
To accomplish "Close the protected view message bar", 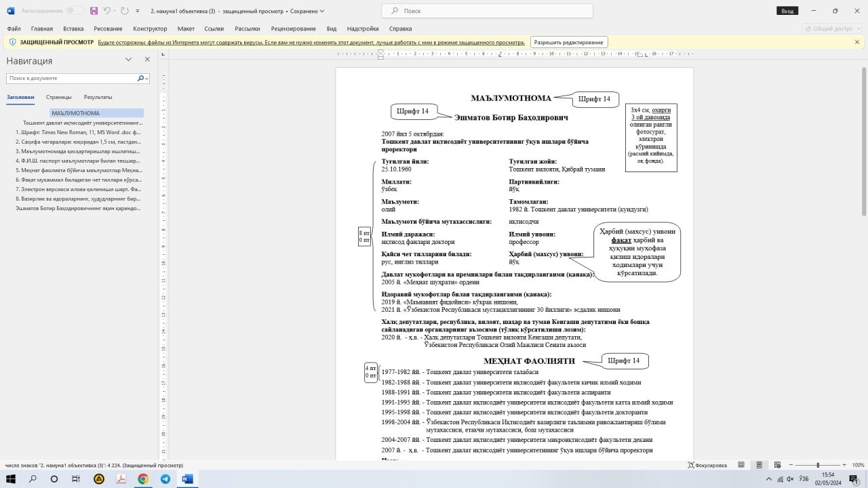I will pyautogui.click(x=856, y=42).
